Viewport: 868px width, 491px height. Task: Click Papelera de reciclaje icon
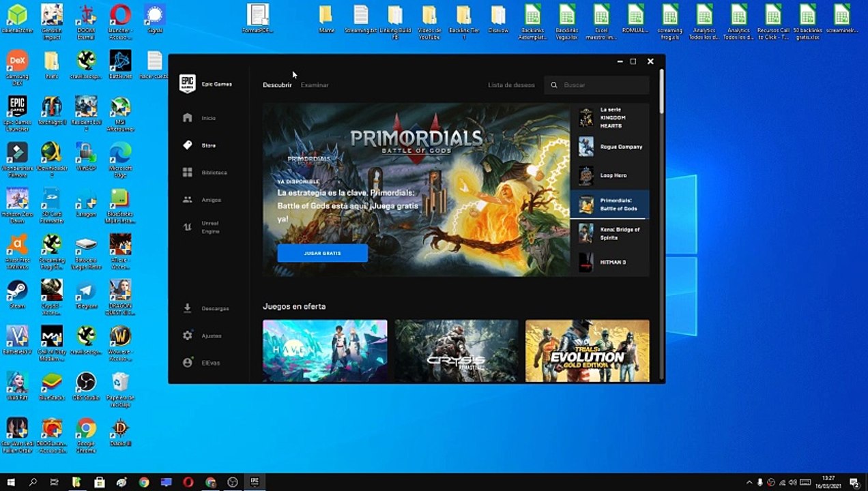pos(121,389)
